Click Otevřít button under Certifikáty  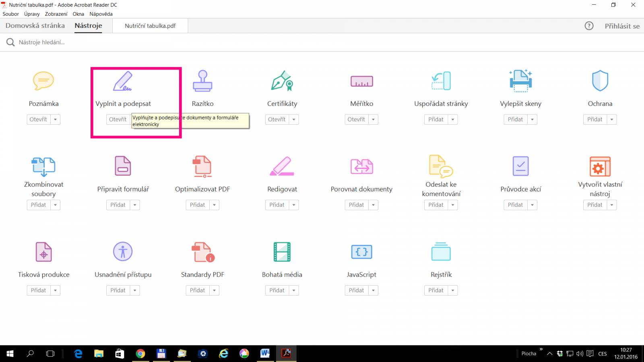[x=277, y=119]
